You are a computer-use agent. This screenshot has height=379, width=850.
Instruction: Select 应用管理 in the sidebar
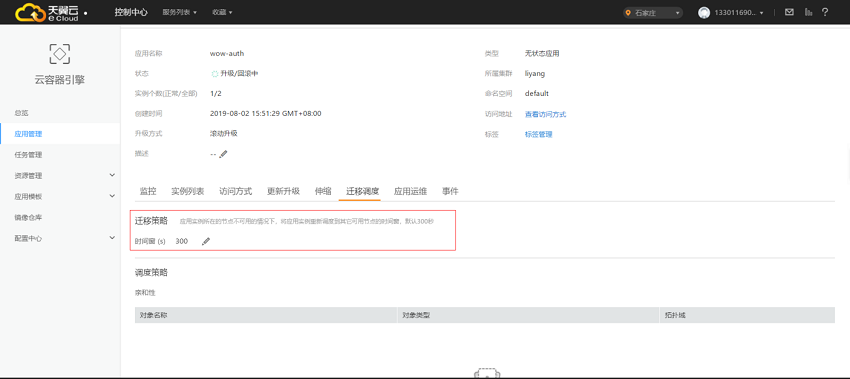point(60,134)
